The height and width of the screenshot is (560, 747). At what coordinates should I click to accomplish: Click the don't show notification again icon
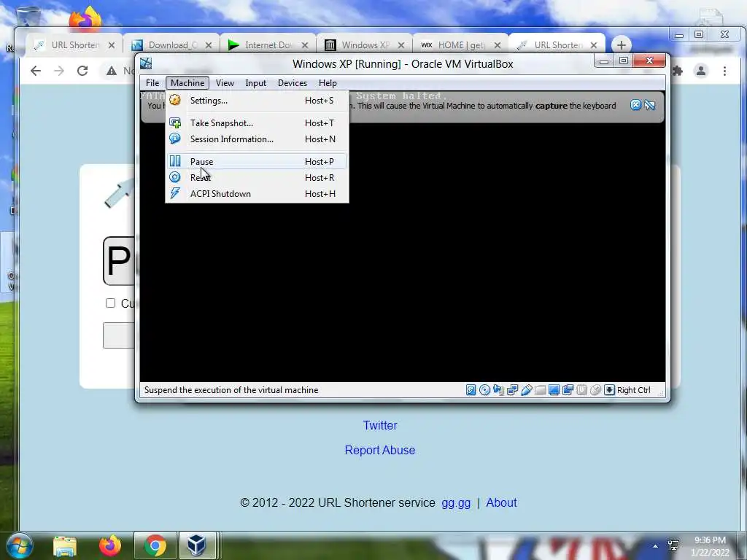click(650, 105)
